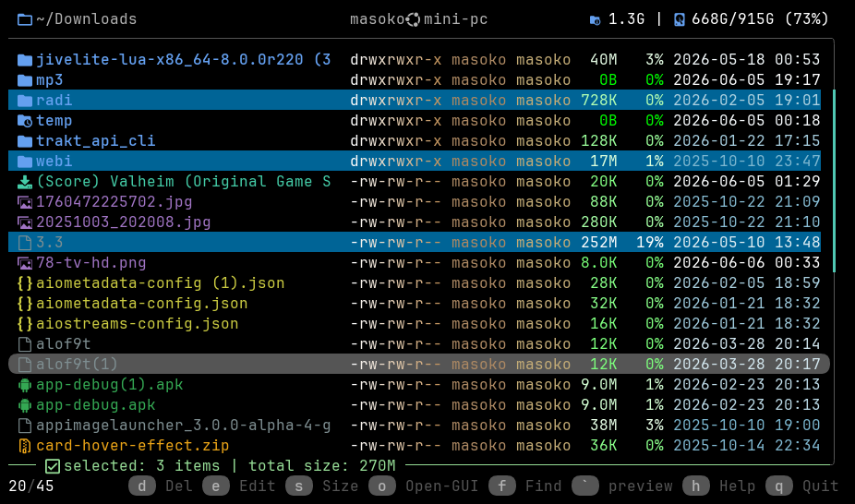Image resolution: width=855 pixels, height=504 pixels.
Task: Click the 2026-06-06 00:33 date of 78-tv-hd.png
Action: point(746,263)
